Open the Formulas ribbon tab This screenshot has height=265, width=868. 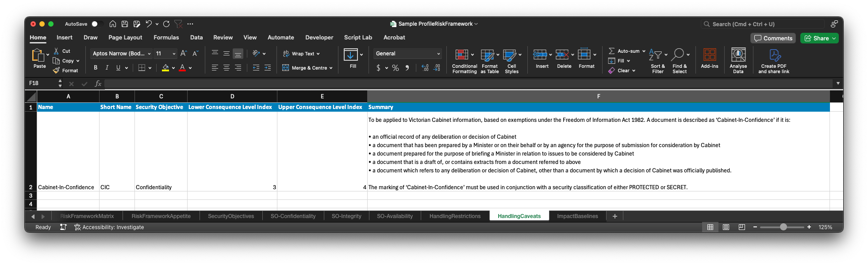[x=166, y=38]
